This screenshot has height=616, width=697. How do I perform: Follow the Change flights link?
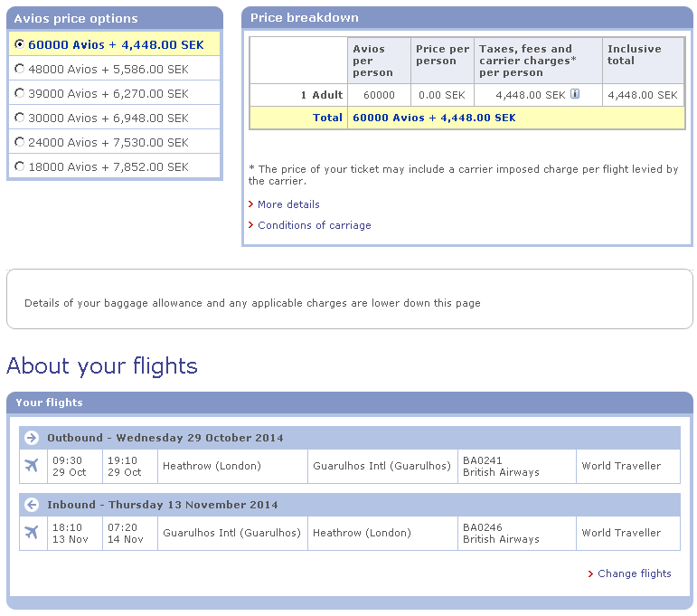click(x=635, y=573)
